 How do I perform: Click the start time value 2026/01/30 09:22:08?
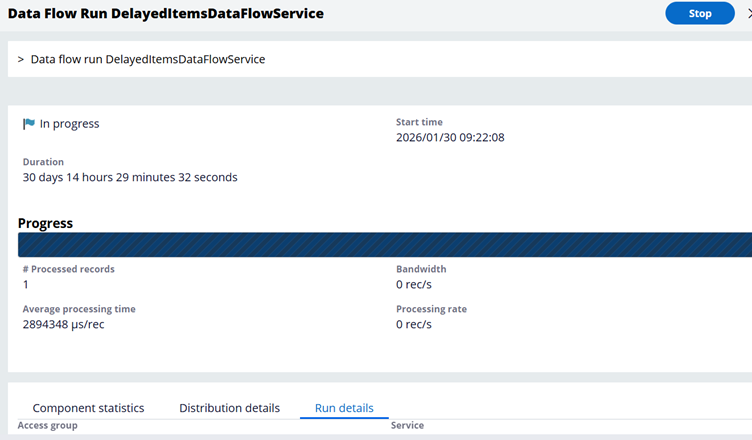pyautogui.click(x=450, y=138)
